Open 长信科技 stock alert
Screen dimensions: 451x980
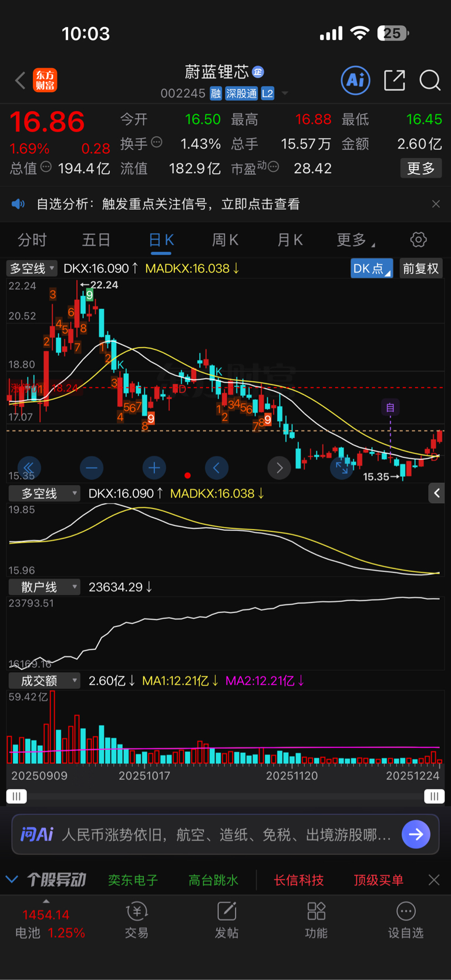[298, 880]
